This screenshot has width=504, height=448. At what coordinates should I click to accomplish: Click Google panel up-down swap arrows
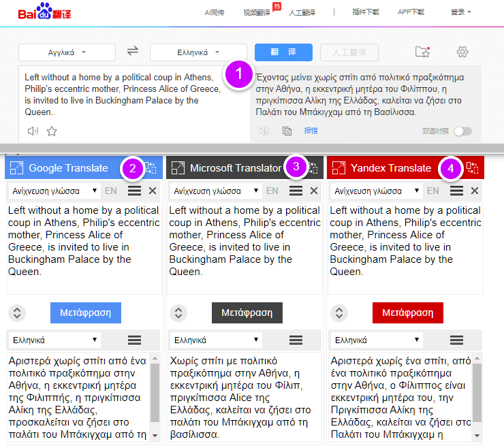tap(17, 313)
